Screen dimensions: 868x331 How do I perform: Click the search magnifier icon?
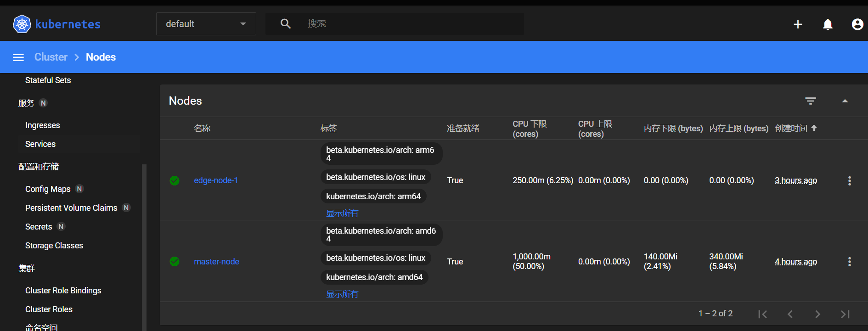286,24
